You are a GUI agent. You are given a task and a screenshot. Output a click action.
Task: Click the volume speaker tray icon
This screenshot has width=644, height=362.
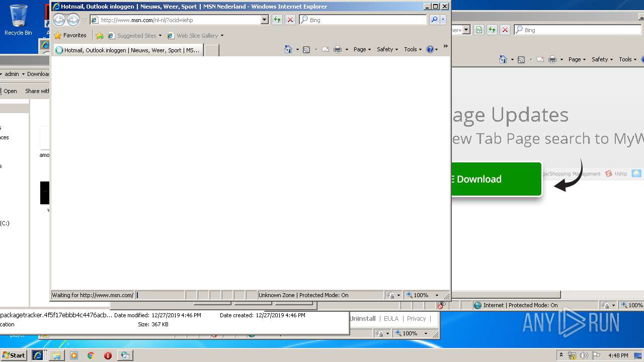(x=584, y=355)
